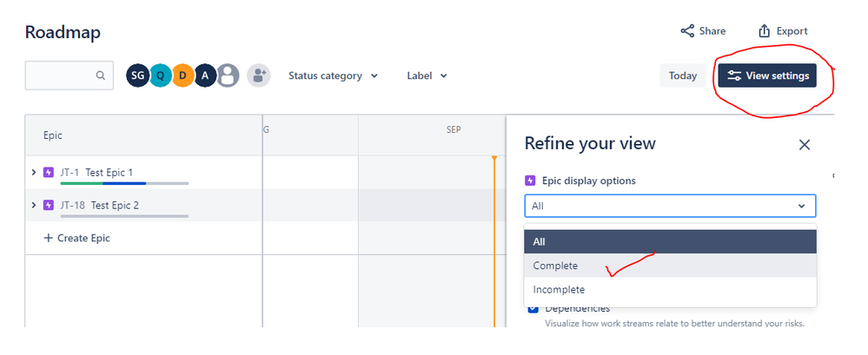Screen dimensions: 868x355
Task: Click the SG user avatar
Action: pos(137,76)
